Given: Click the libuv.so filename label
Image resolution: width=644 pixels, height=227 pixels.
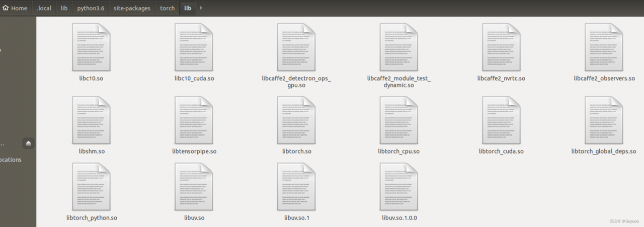Looking at the screenshot, I should tap(194, 218).
